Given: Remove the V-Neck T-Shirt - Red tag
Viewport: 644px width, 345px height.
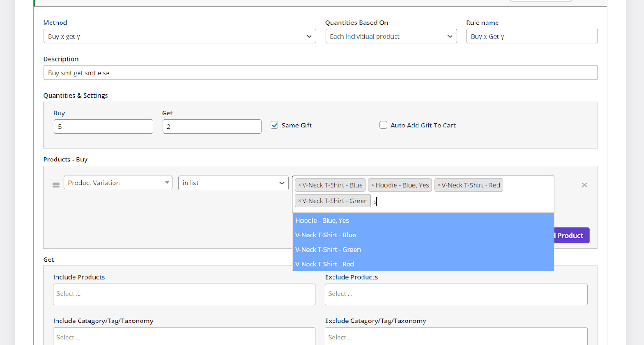Looking at the screenshot, I should click(439, 185).
